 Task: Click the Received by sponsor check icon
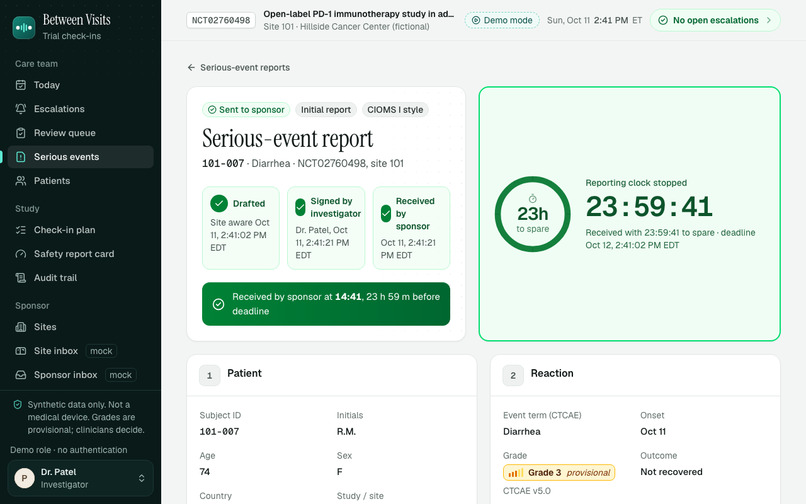[x=386, y=213]
